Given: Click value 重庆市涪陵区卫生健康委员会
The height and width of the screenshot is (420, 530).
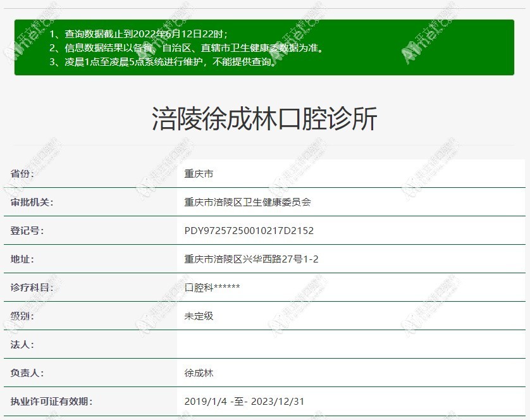Looking at the screenshot, I should (x=247, y=202).
